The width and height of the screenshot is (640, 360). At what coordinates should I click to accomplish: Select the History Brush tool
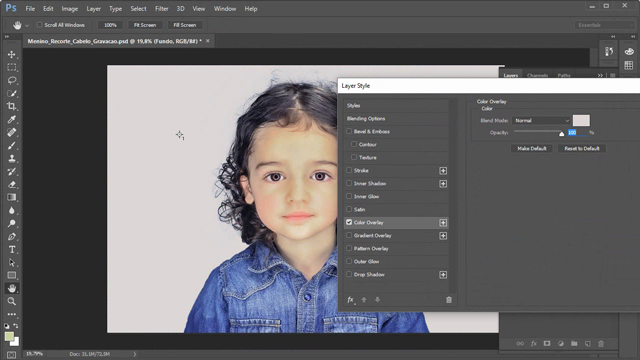pos(11,171)
